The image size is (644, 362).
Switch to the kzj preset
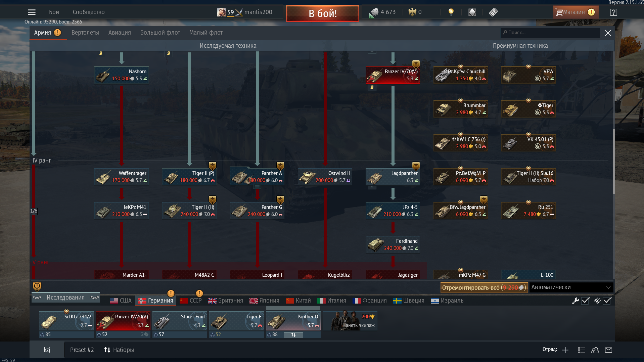(x=47, y=350)
